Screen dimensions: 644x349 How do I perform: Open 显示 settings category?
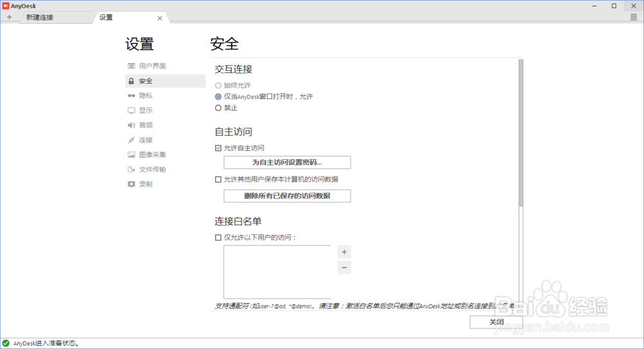pos(165,111)
